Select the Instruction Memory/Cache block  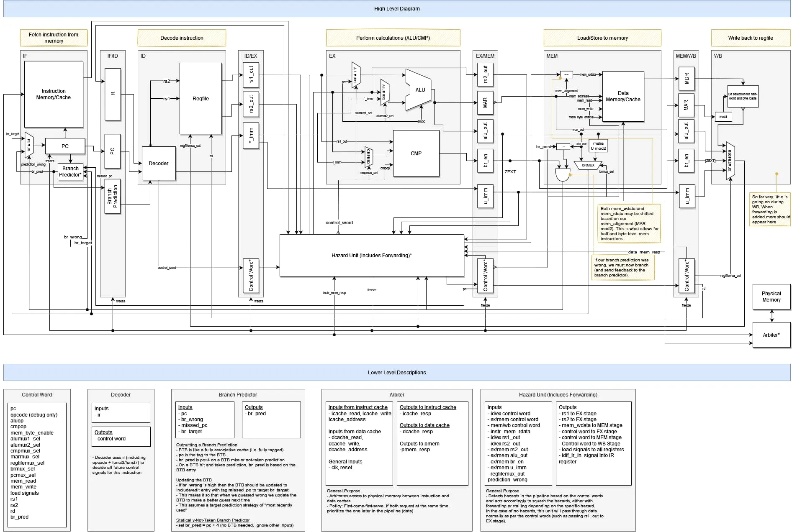(x=54, y=94)
